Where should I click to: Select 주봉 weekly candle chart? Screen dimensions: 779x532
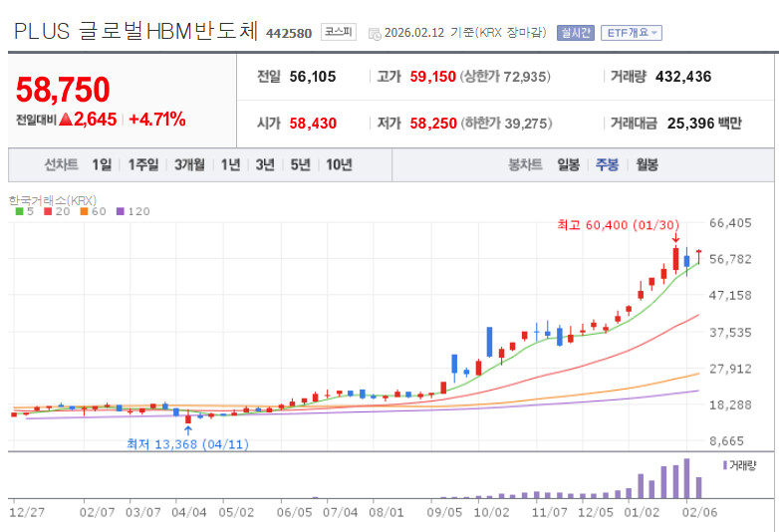607,165
